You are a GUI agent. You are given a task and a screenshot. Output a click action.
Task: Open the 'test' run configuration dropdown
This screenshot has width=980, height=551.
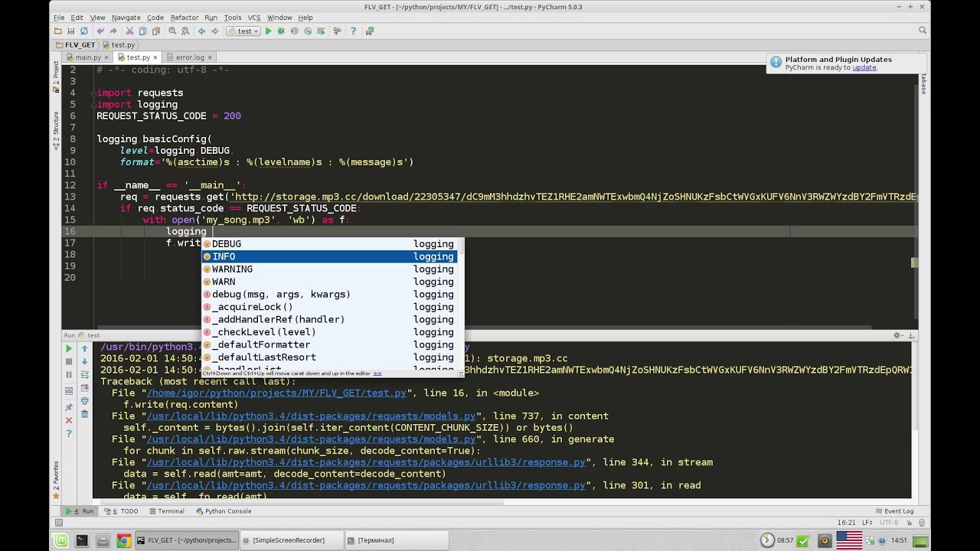tap(243, 31)
